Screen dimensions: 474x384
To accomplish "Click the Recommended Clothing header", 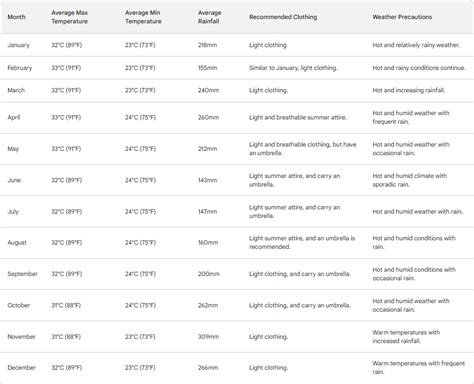I will (x=283, y=17).
